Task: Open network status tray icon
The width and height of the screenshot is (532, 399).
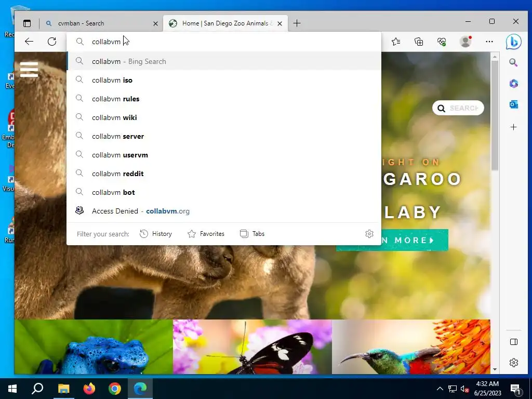Action: click(453, 389)
